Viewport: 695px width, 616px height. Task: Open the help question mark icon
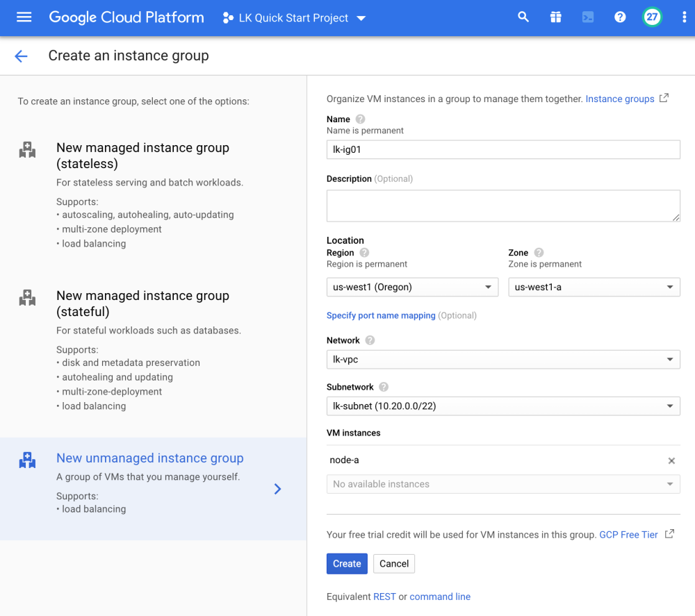[620, 17]
